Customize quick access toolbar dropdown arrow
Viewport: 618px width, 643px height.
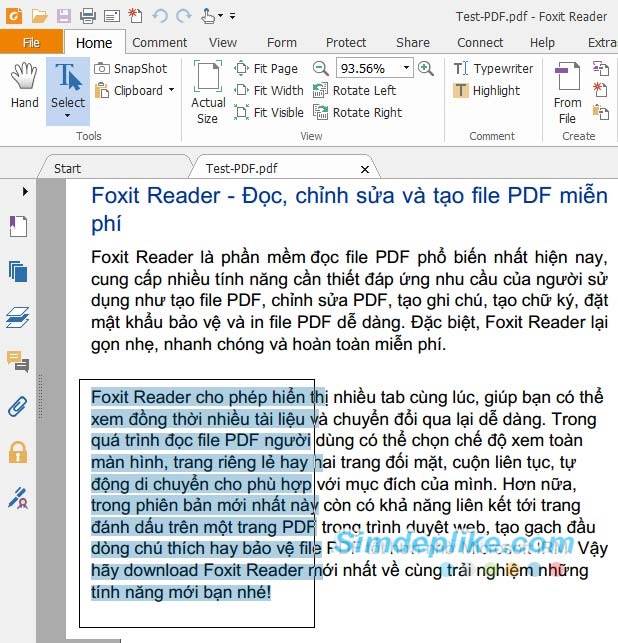click(x=232, y=16)
